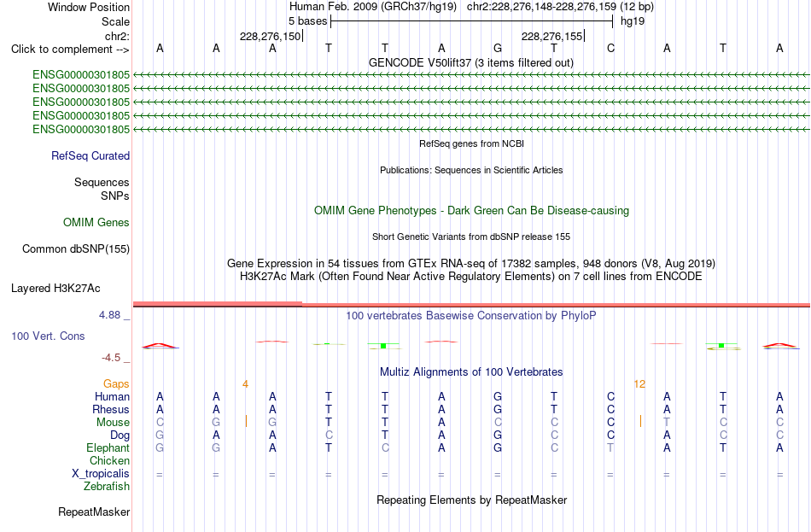
Task: Open the Common dbSNP(155) track label
Action: [x=76, y=249]
